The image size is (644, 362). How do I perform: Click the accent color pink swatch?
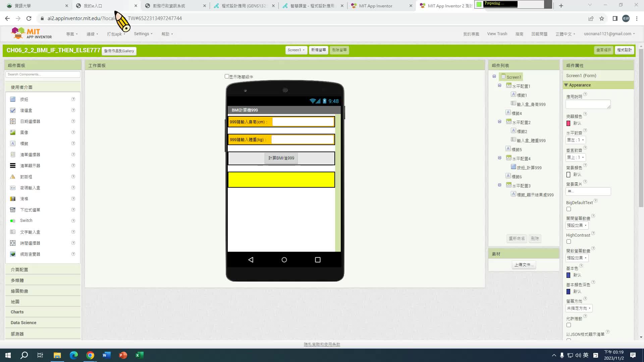[x=569, y=123]
